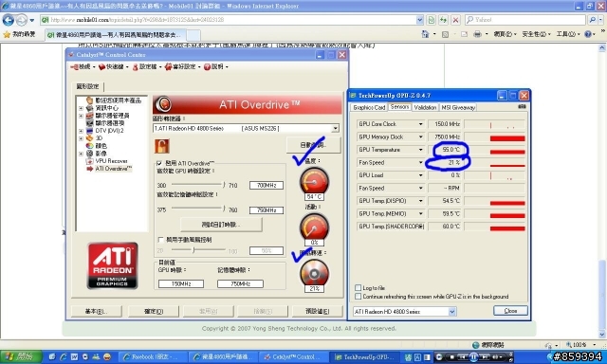Click the orange padlock unlock icon in Overdrive
This screenshot has width=607, height=364.
coord(162,146)
